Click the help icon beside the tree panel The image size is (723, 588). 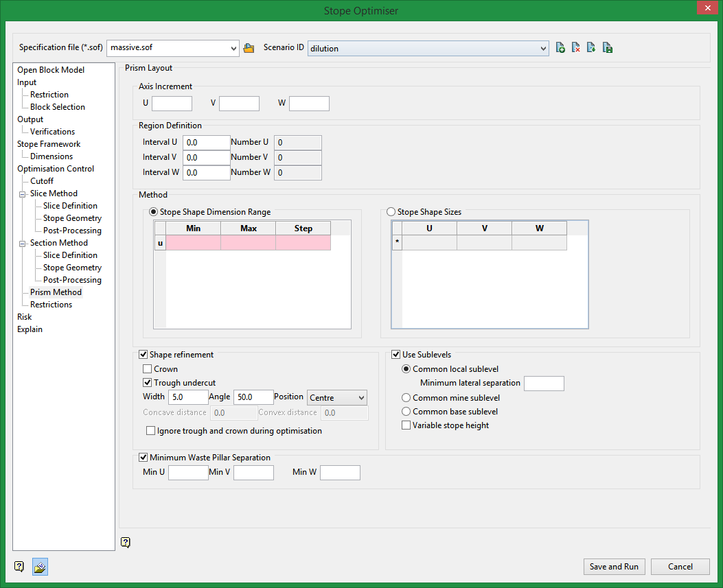(x=125, y=542)
